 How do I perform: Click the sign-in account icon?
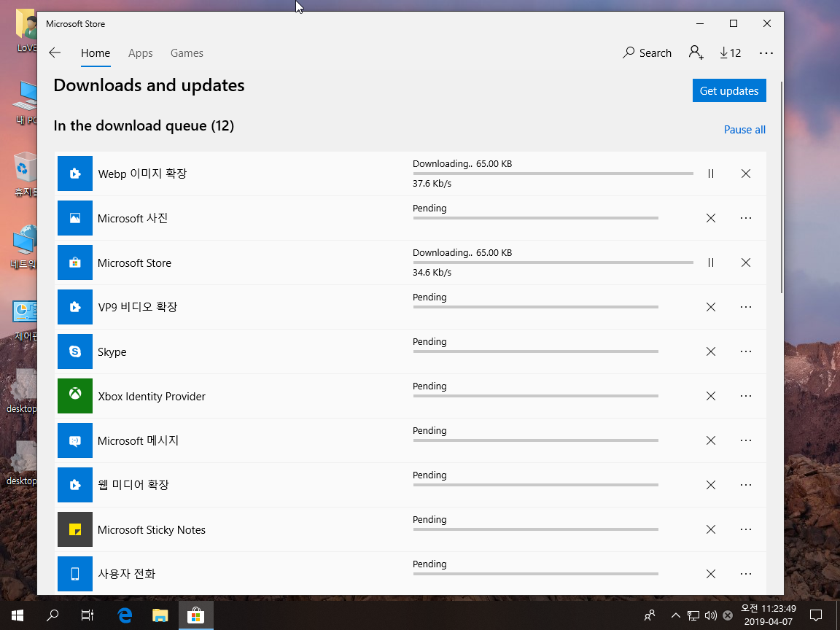pos(696,52)
